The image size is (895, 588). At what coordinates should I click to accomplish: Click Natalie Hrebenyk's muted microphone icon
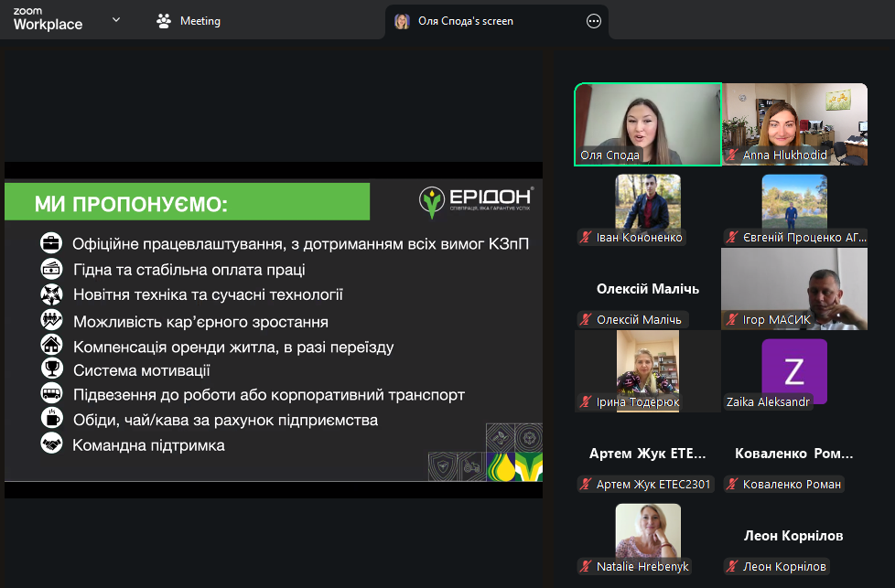click(586, 567)
